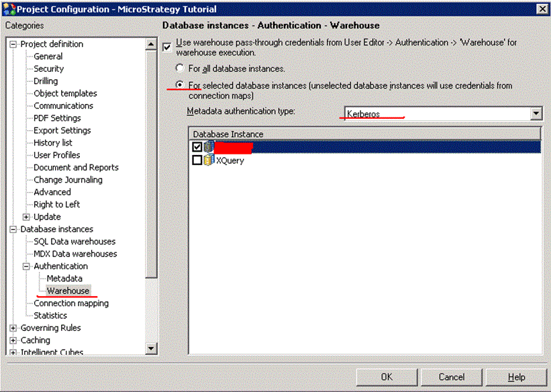Open the Drilling category

[46, 81]
